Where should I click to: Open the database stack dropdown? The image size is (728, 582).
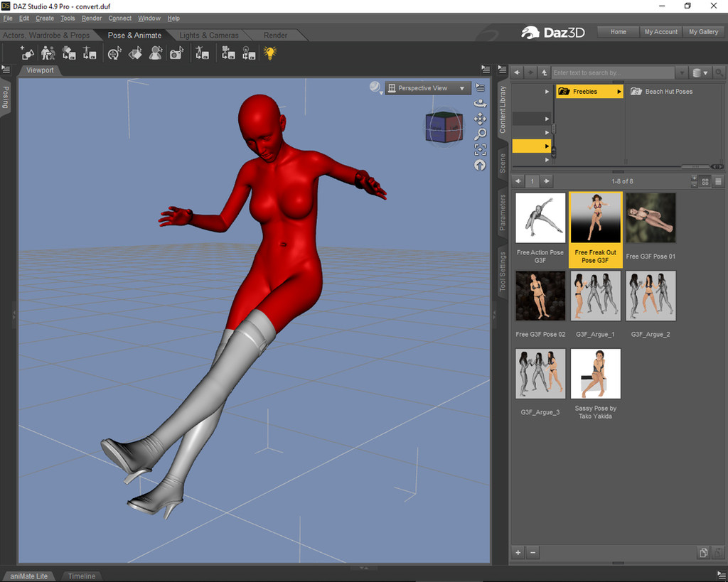click(700, 73)
